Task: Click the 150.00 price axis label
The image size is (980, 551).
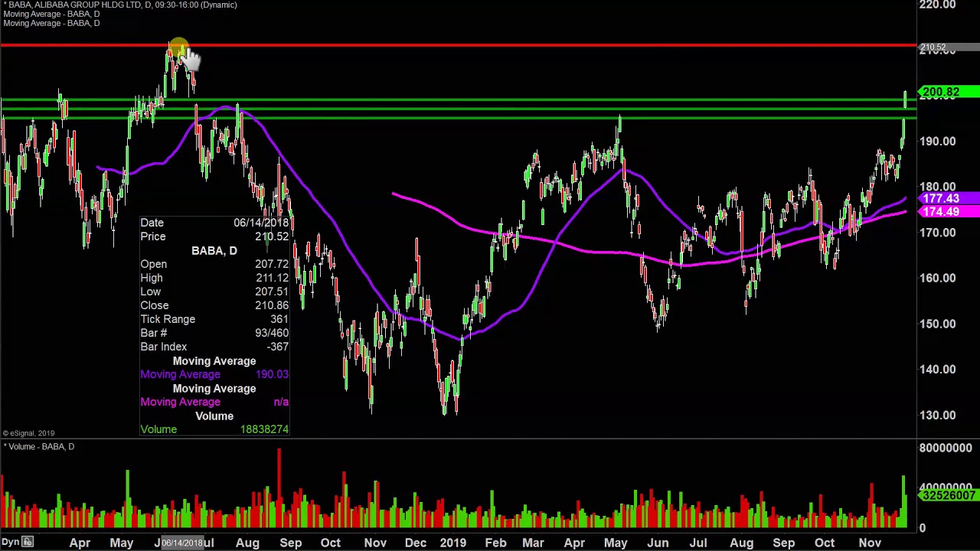Action: 938,324
